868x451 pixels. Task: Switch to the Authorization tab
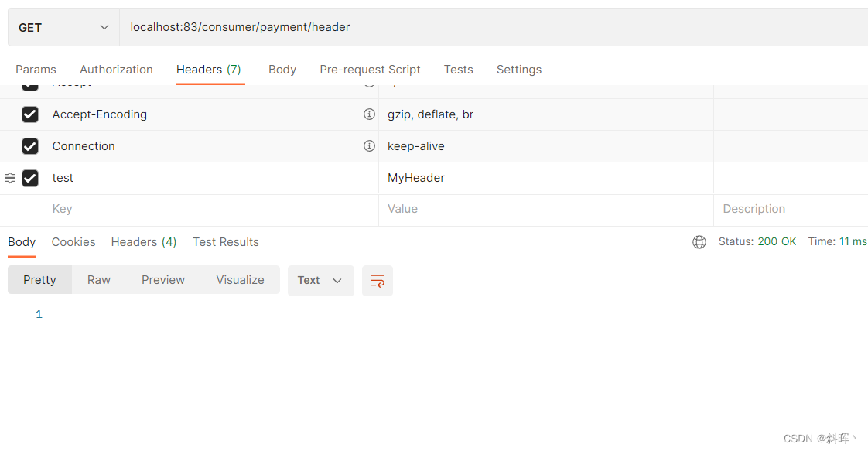tap(116, 69)
